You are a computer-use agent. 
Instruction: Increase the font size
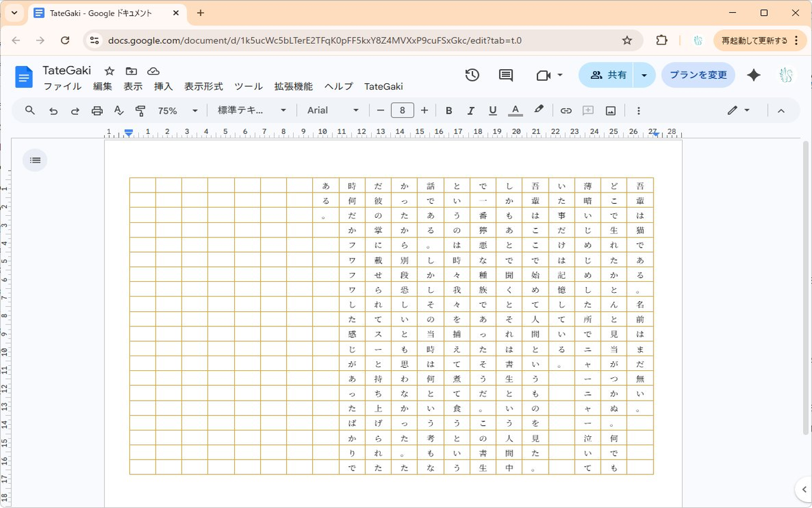coord(424,110)
